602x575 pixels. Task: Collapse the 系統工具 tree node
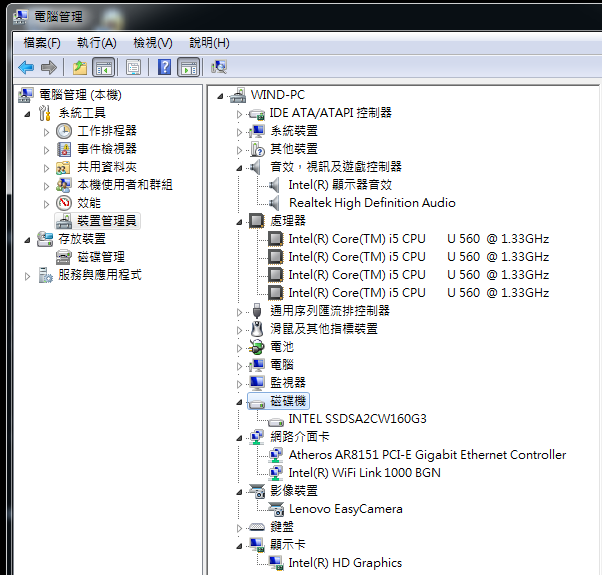click(27, 114)
